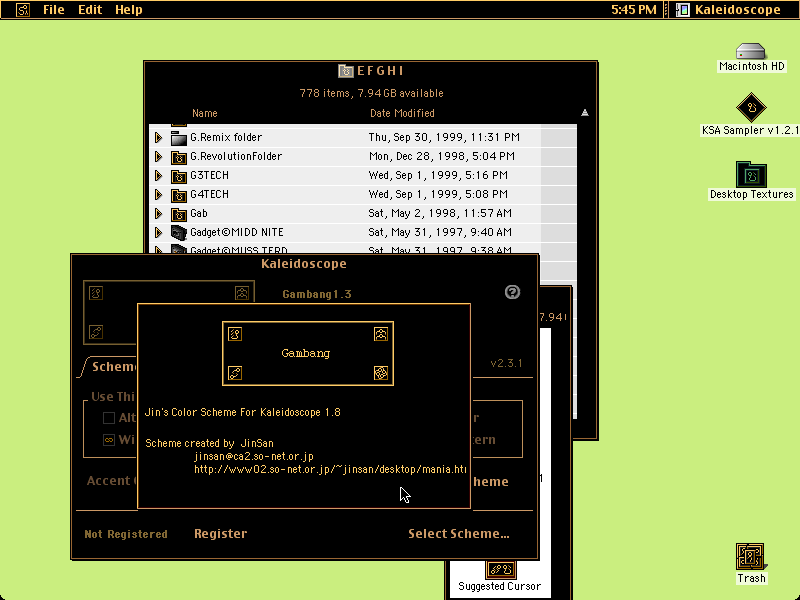Click the Suggested Cursor icon in back window
The image size is (800, 600).
click(500, 570)
